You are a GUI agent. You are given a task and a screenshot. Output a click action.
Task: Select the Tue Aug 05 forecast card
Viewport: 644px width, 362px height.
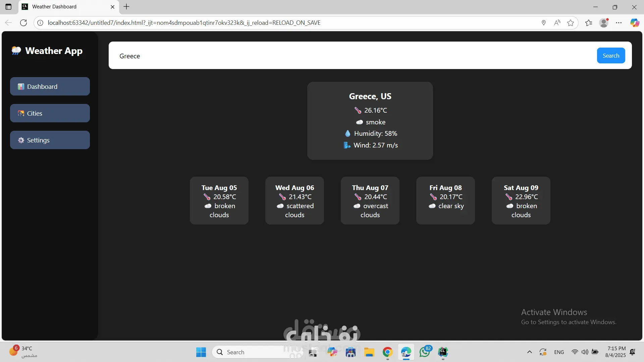click(219, 200)
